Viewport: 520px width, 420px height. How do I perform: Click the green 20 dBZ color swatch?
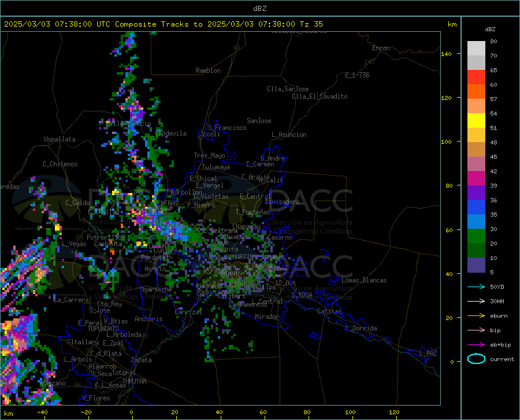pyautogui.click(x=476, y=236)
